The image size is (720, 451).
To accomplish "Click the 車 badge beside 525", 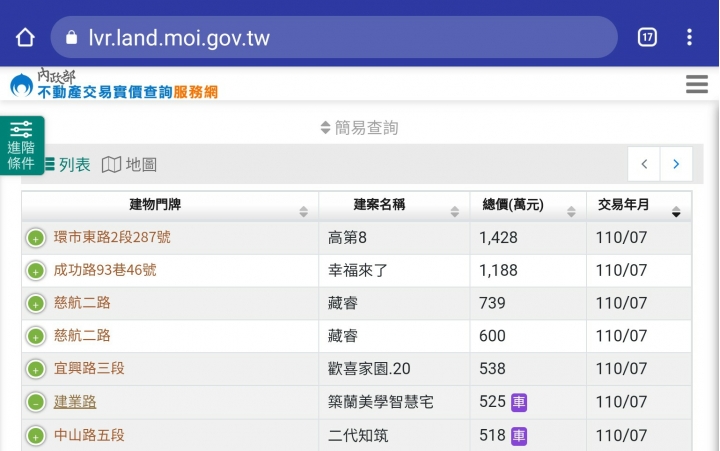I will pyautogui.click(x=519, y=402).
